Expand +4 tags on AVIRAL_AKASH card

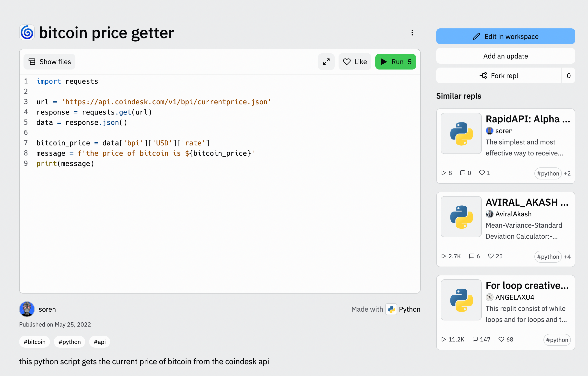click(x=567, y=257)
